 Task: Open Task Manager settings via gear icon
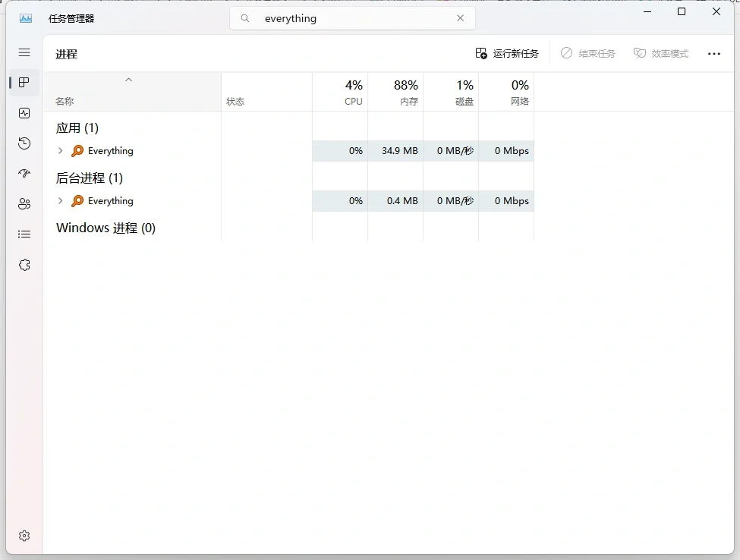tap(24, 535)
